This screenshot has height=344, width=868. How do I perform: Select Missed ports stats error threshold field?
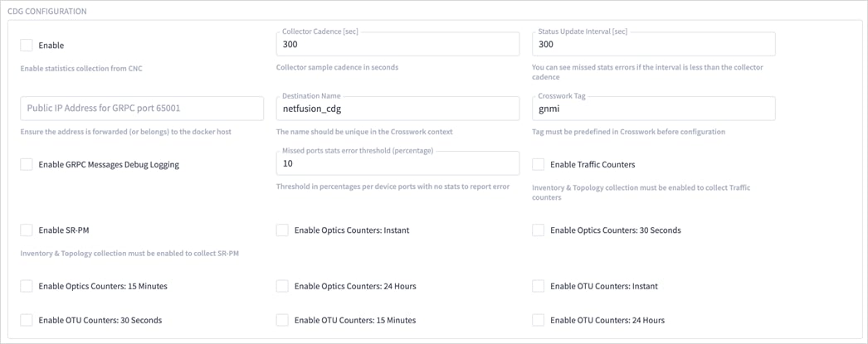click(x=397, y=164)
